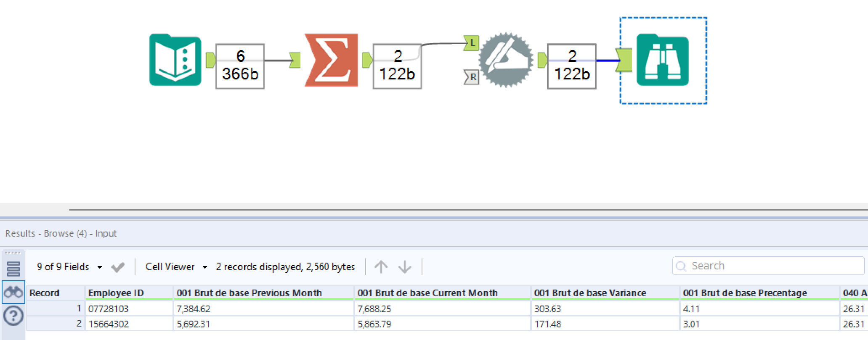Select record row number 2
The image size is (868, 340).
click(x=79, y=324)
